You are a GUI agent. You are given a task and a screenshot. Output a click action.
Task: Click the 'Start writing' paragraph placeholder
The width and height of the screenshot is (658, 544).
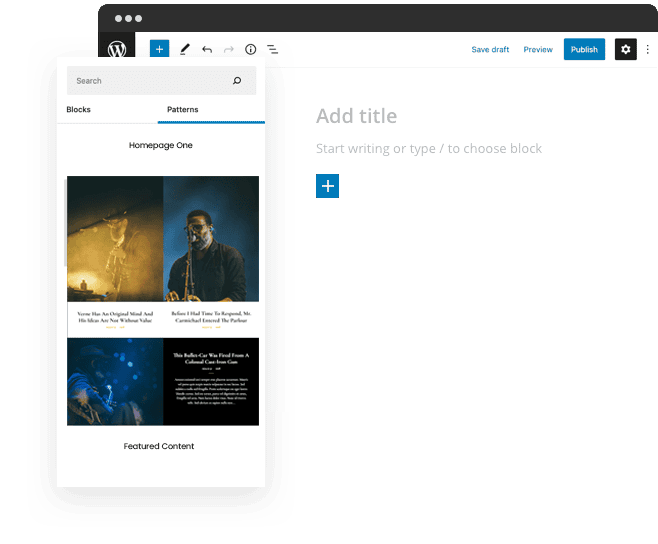point(429,149)
